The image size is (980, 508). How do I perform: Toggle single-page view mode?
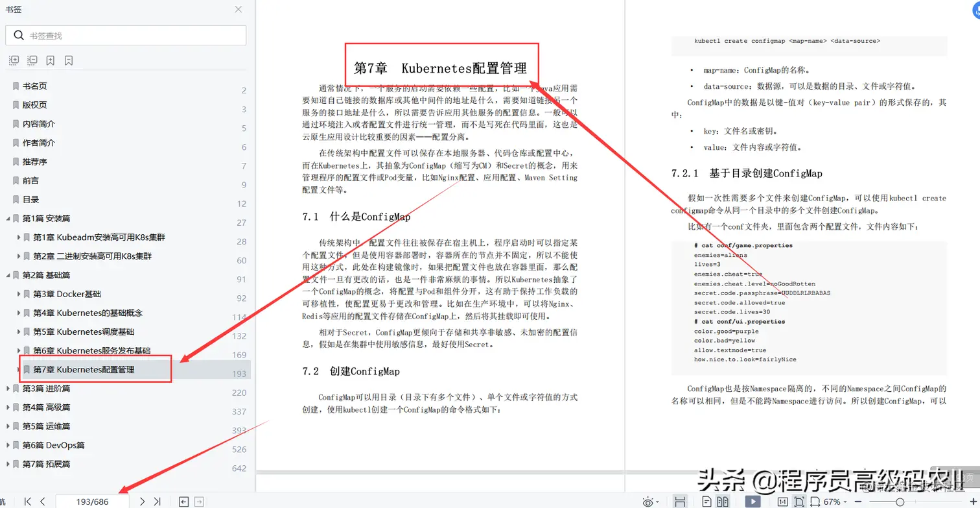[706, 501]
